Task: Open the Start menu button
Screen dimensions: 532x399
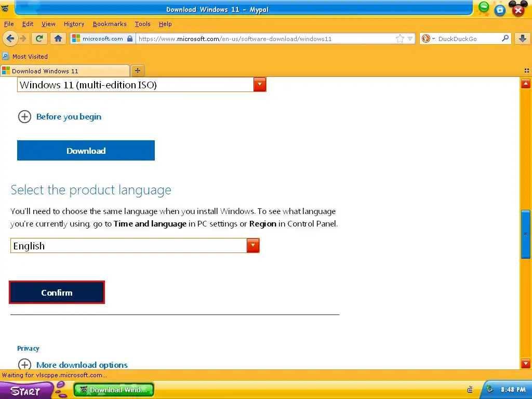Action: [x=26, y=391]
